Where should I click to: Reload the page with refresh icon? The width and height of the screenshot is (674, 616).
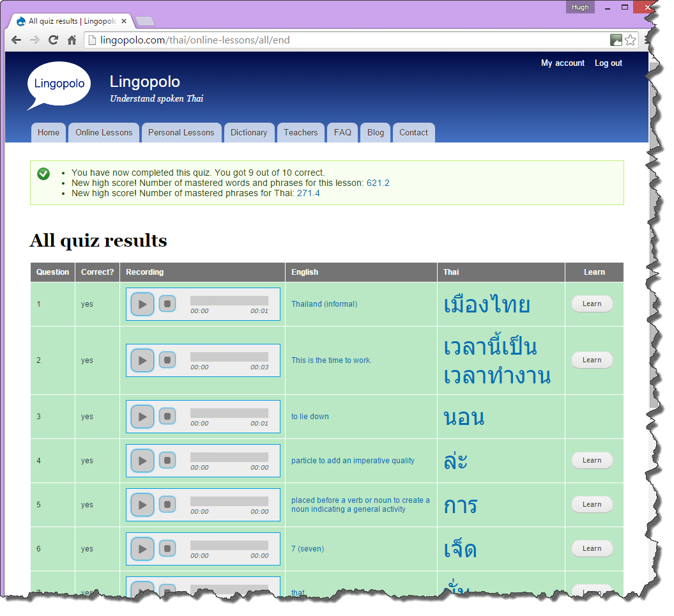pos(53,40)
